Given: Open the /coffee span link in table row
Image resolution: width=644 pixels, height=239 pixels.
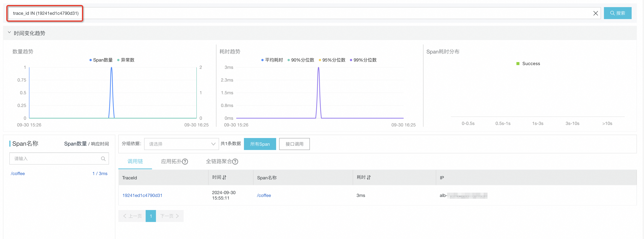Looking at the screenshot, I should [264, 195].
